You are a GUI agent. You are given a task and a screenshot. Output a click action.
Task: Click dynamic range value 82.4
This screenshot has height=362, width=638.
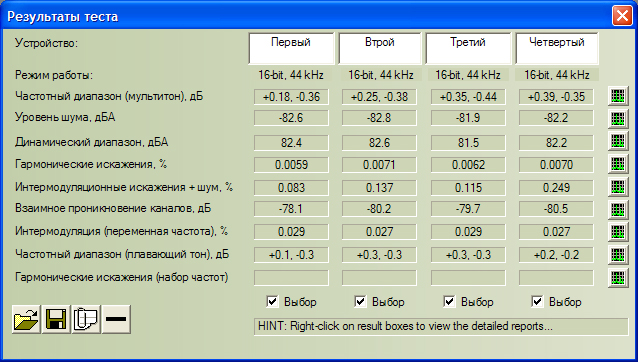pyautogui.click(x=291, y=143)
